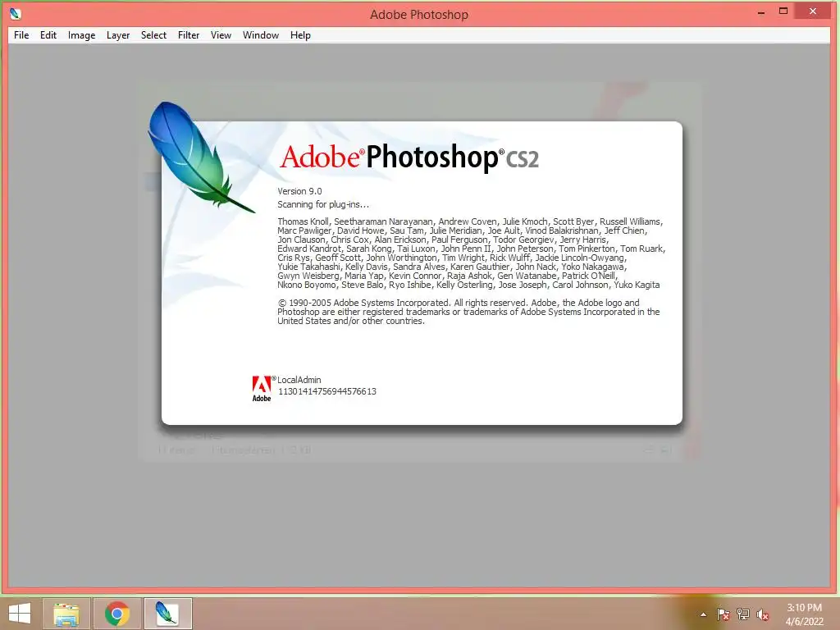Maximize the Adobe Photoshop window
The width and height of the screenshot is (840, 630).
[x=783, y=11]
